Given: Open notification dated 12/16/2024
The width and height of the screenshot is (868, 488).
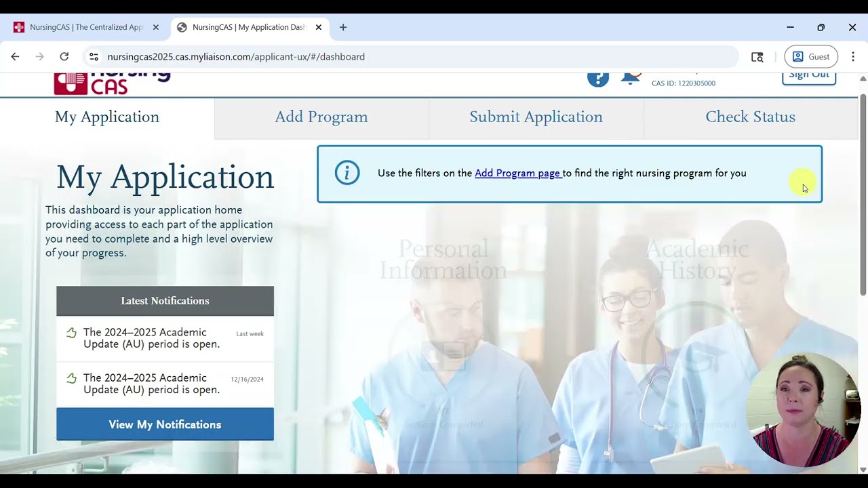Looking at the screenshot, I should point(165,384).
